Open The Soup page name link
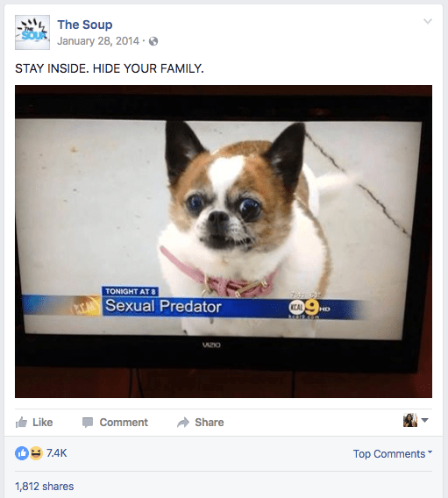Screen dimensions: 448x498 [x=85, y=25]
